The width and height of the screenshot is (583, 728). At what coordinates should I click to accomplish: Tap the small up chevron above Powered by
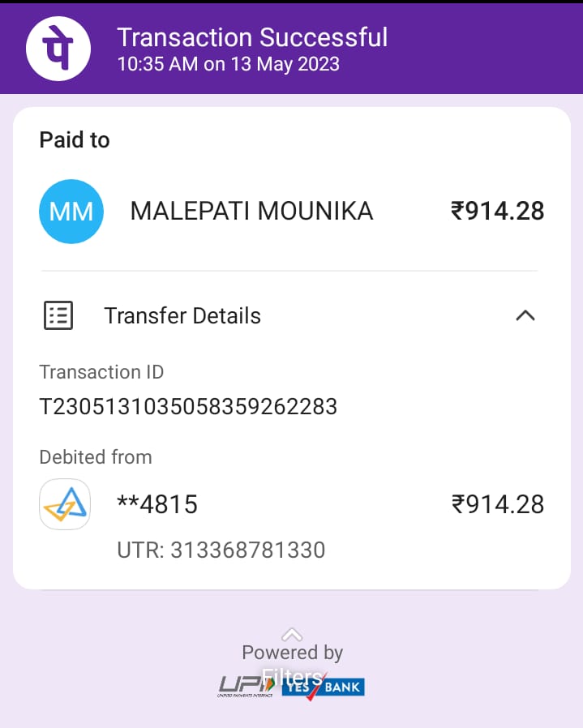(x=292, y=635)
